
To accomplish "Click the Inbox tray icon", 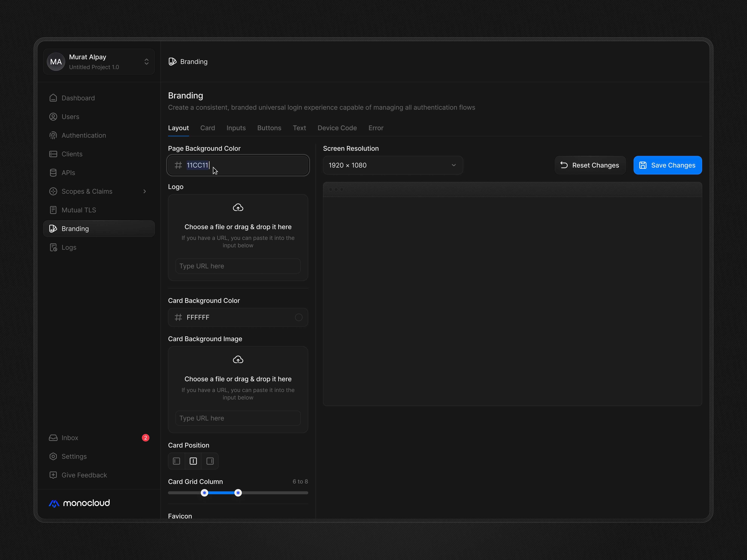I will coord(53,438).
